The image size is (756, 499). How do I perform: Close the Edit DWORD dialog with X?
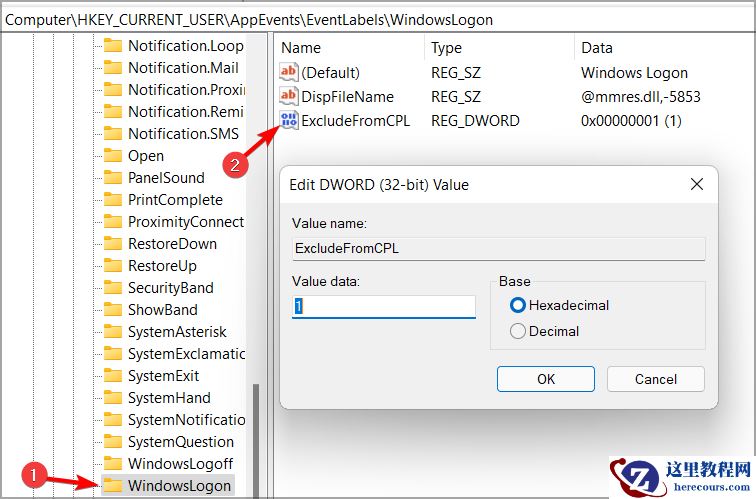click(697, 184)
